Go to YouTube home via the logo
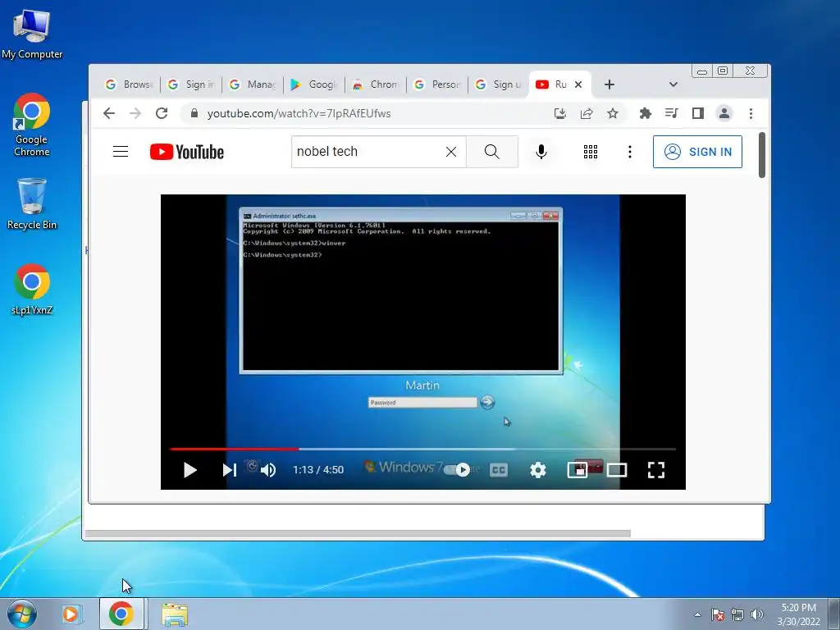This screenshot has width=840, height=630. pos(186,152)
